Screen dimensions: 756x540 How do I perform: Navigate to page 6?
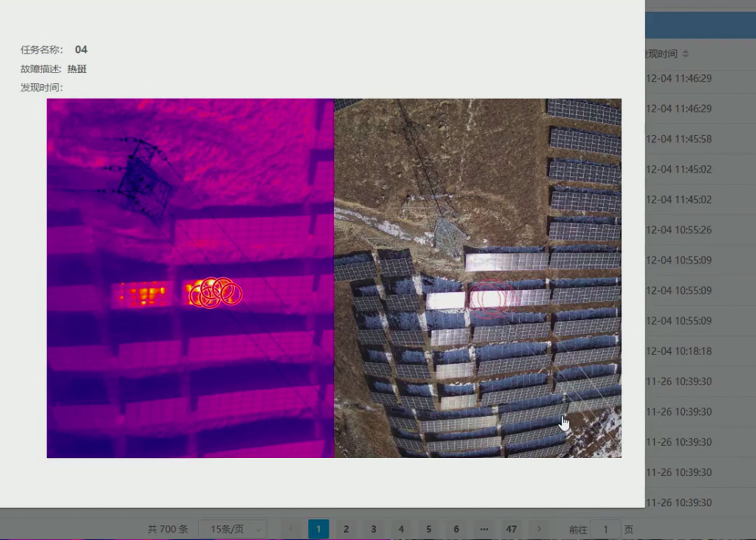456,529
